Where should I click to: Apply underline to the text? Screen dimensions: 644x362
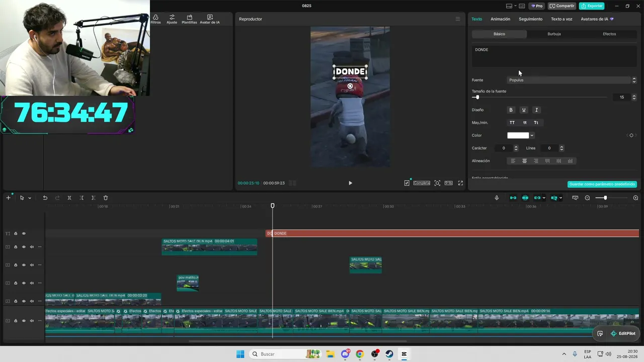(x=524, y=110)
